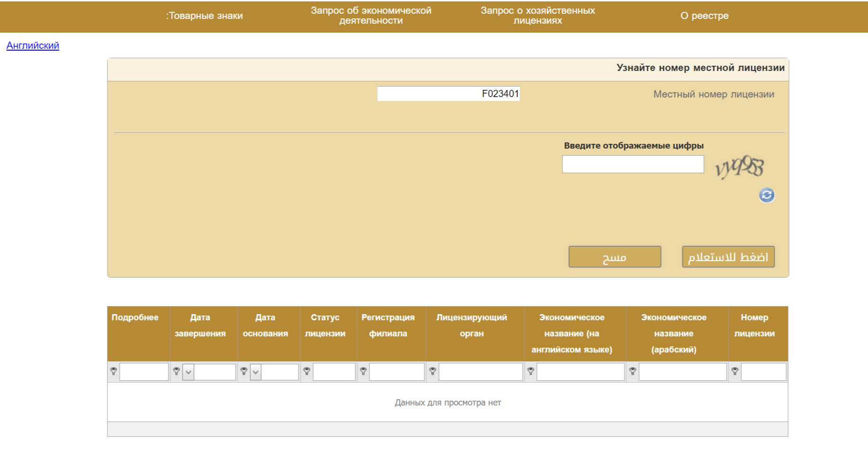The width and height of the screenshot is (868, 449).
Task: Sort by Статус лицензии column header
Action: click(328, 334)
